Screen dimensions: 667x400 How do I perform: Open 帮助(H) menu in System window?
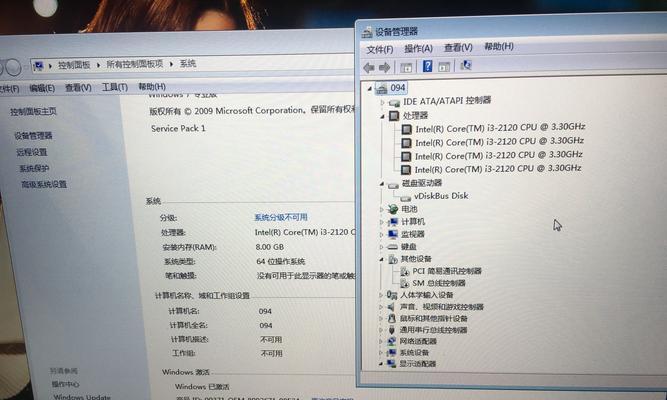coord(152,87)
